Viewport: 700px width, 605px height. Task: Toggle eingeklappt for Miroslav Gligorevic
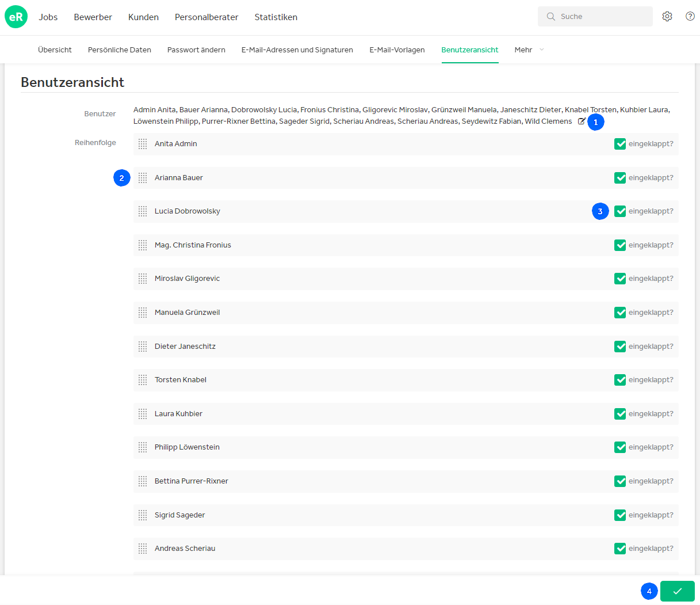(620, 279)
